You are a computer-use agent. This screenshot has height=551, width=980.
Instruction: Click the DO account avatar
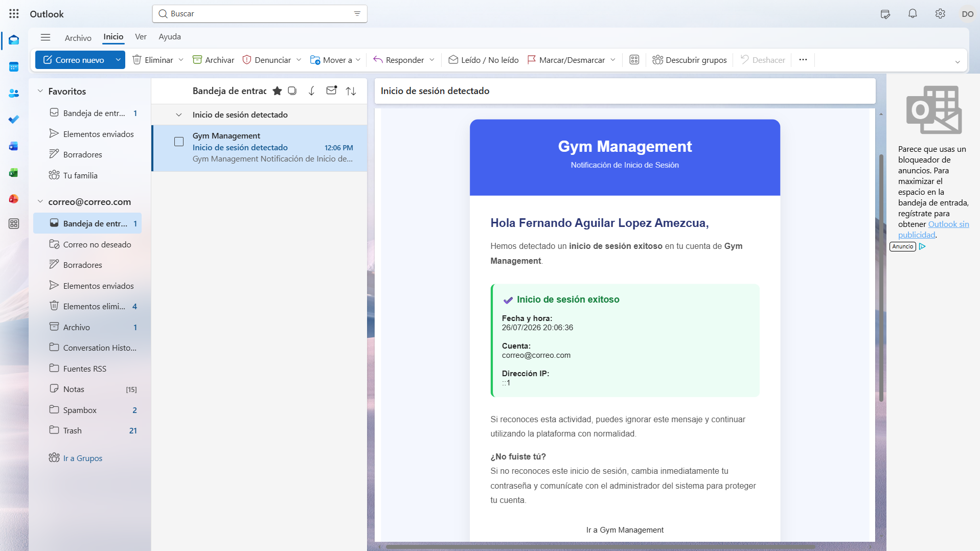pyautogui.click(x=967, y=14)
